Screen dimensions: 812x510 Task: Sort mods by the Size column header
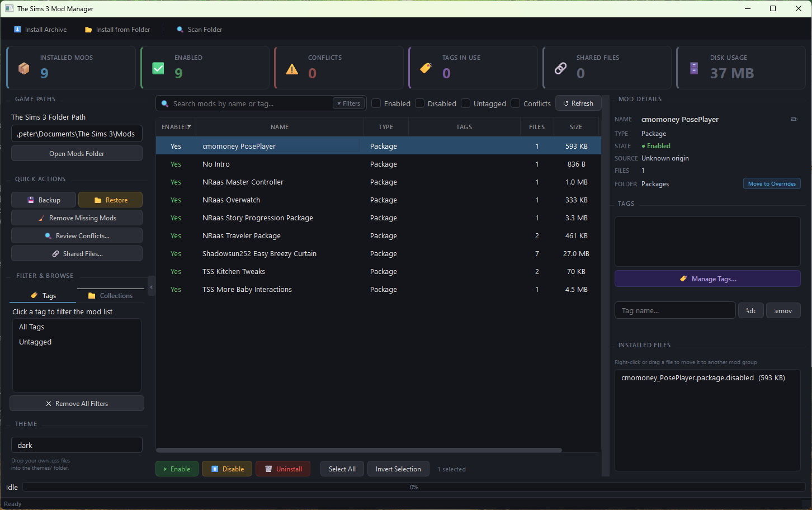tap(576, 127)
